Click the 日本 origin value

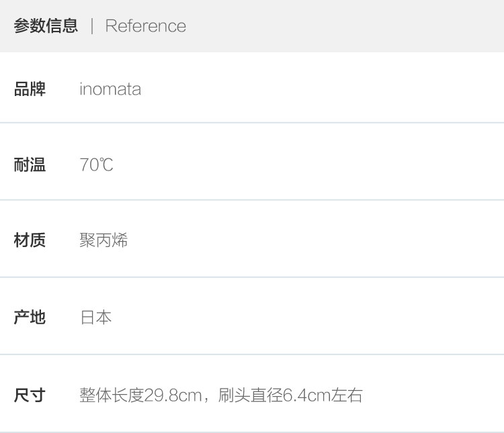(96, 318)
